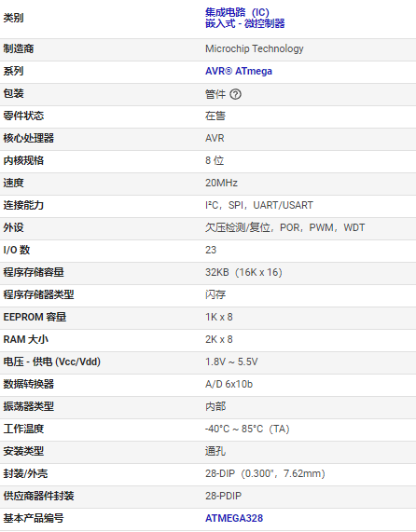
Task: Open the 嵌入式 - 微控制器 category link
Action: point(245,23)
